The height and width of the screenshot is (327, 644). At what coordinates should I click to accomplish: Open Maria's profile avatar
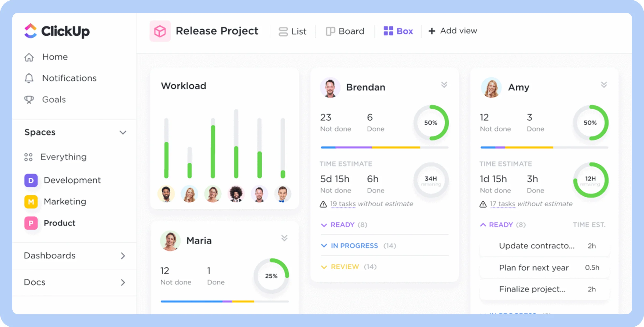[x=170, y=240]
